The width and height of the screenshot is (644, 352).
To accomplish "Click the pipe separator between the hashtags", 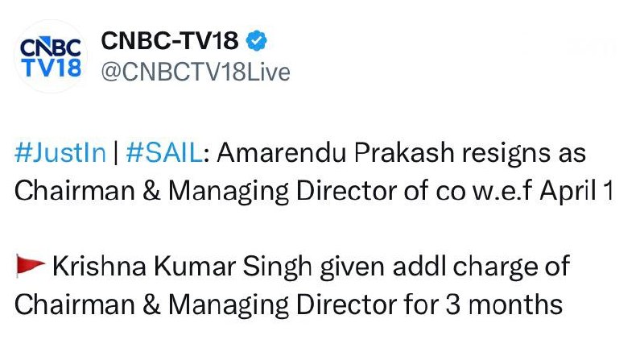I will click(115, 154).
